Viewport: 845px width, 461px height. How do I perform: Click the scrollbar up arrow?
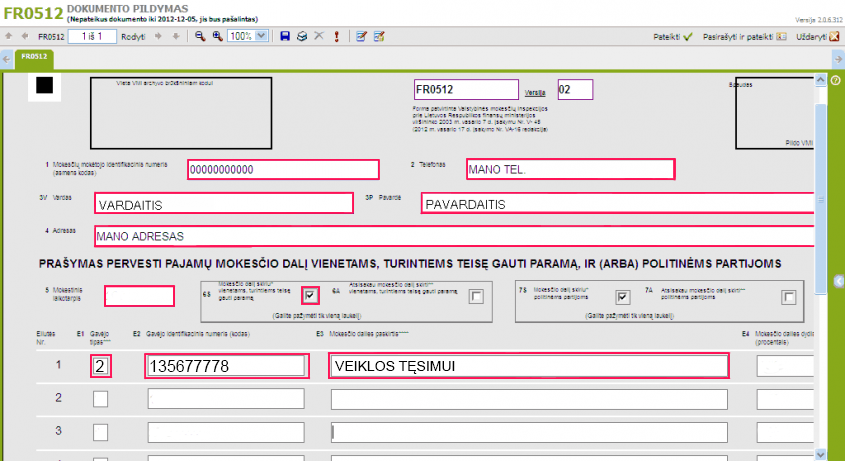(820, 80)
